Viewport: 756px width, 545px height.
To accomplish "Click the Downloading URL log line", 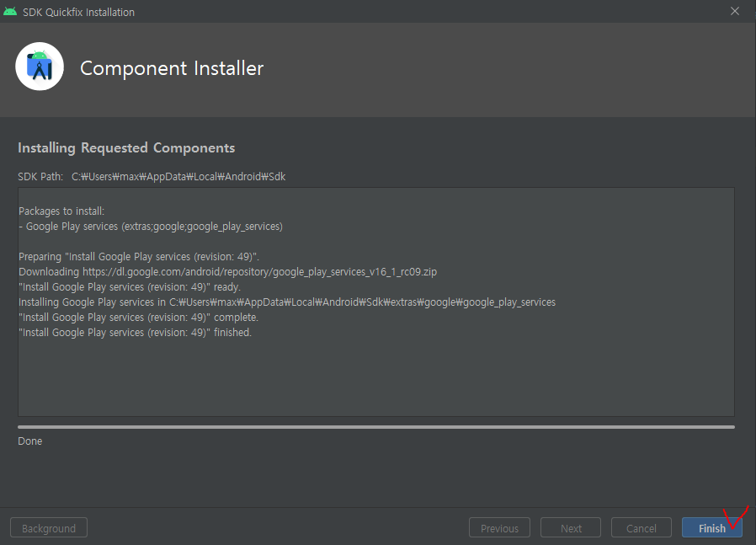I will pyautogui.click(x=227, y=271).
